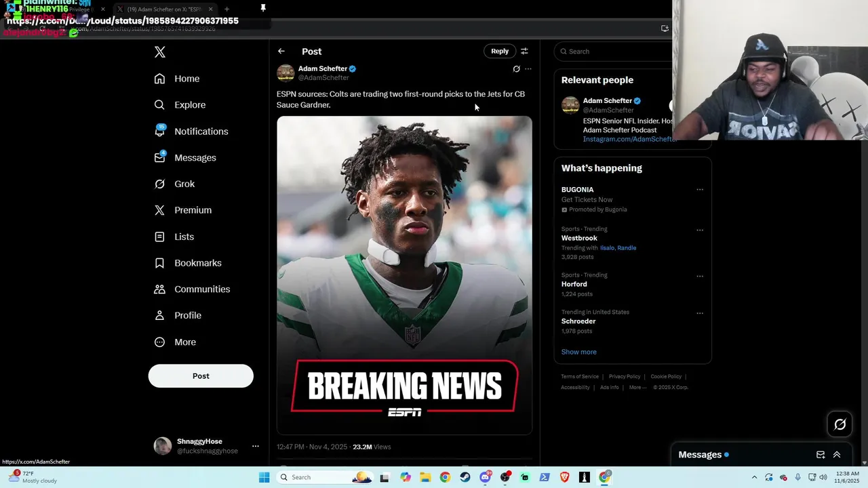Open Grok in sidebar
This screenshot has height=488, width=868.
pyautogui.click(x=174, y=184)
